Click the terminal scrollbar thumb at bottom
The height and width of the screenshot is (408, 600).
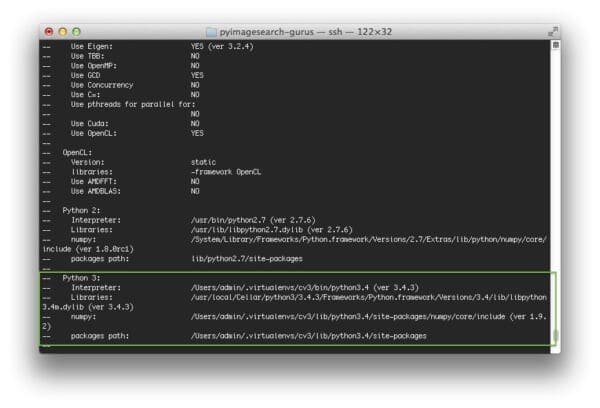(556, 336)
